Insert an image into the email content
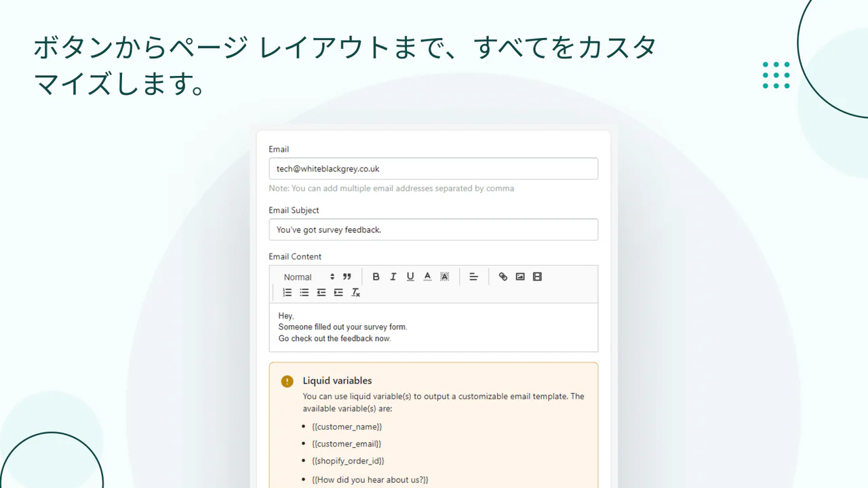Image resolution: width=868 pixels, height=488 pixels. 520,277
